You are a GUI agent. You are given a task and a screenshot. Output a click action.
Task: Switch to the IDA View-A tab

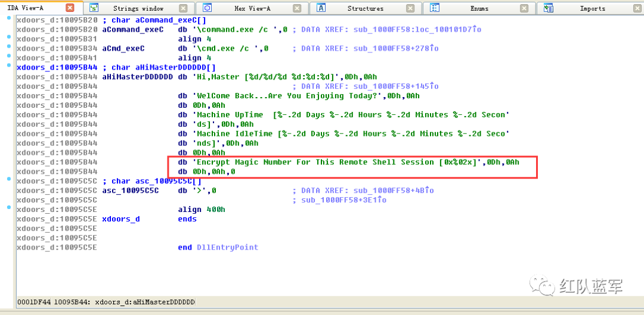(26, 8)
